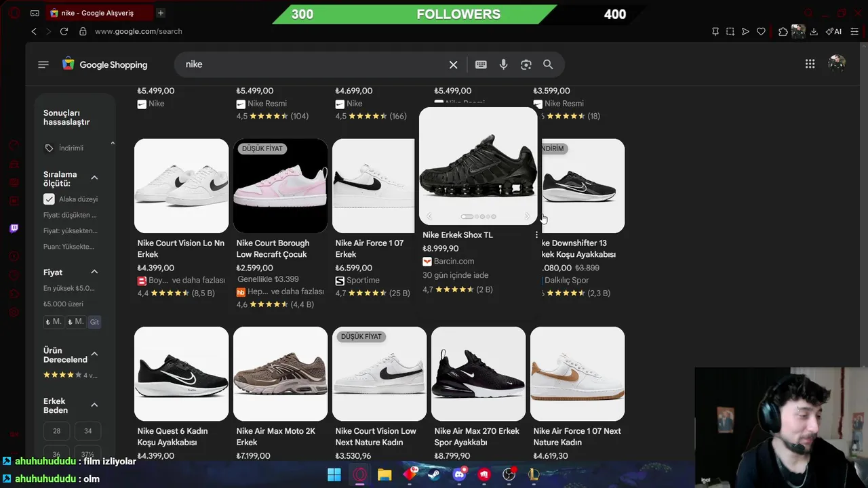
Task: Open Nike Quest 6 Kadın thumbnail
Action: [182, 374]
